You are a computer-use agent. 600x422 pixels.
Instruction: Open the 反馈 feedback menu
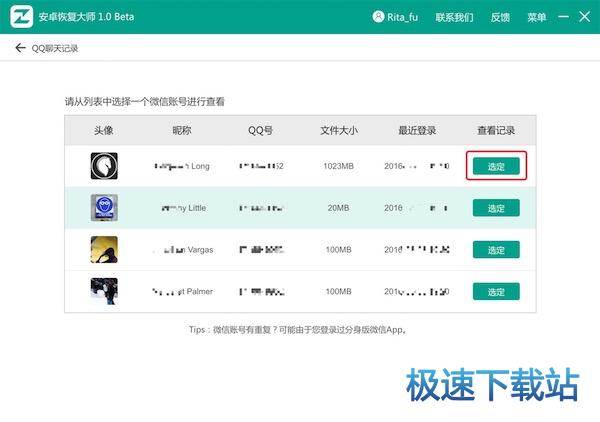(x=500, y=17)
